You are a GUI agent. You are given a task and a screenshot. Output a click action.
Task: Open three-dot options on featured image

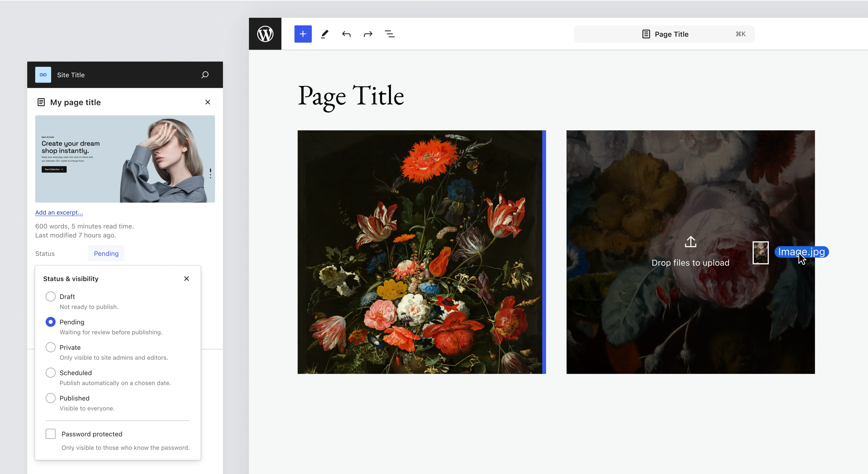(210, 173)
